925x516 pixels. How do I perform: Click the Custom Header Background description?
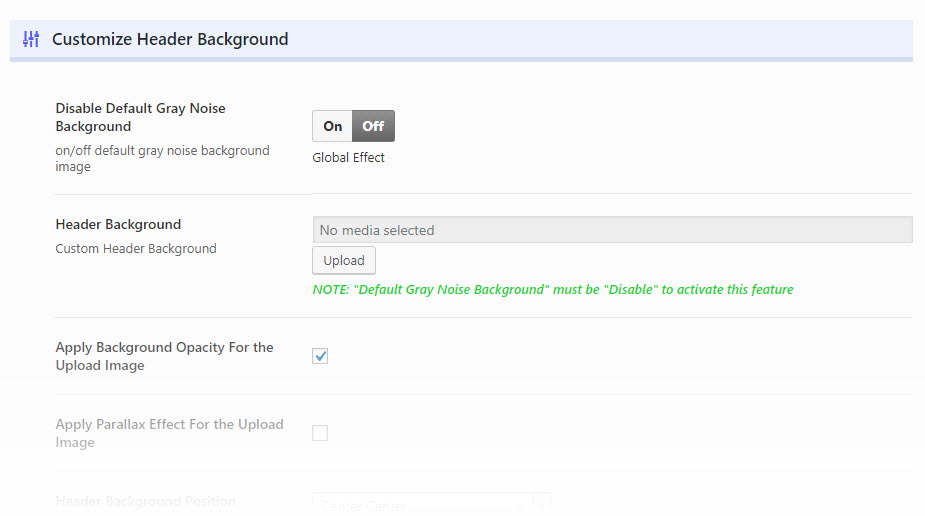[x=136, y=248]
